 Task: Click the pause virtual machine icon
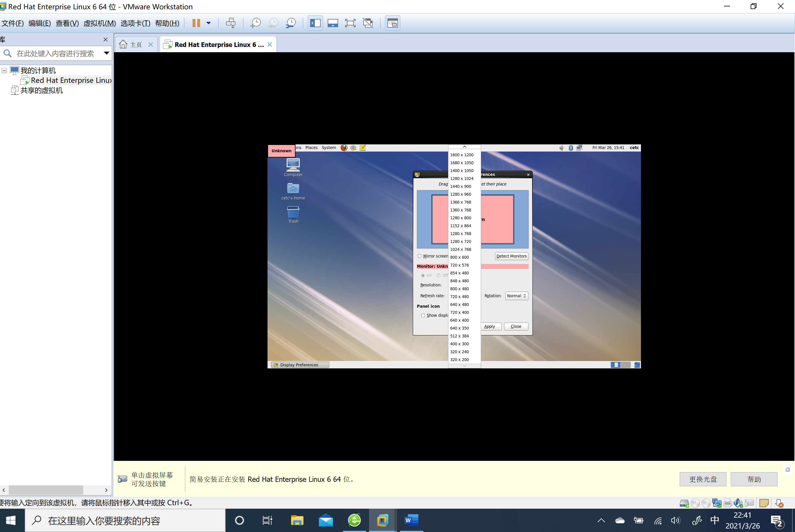click(x=196, y=23)
